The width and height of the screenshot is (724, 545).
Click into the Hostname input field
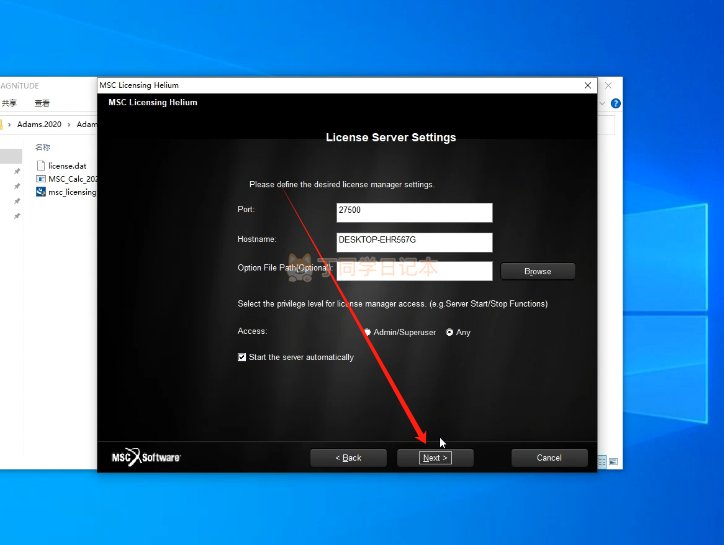tap(414, 242)
